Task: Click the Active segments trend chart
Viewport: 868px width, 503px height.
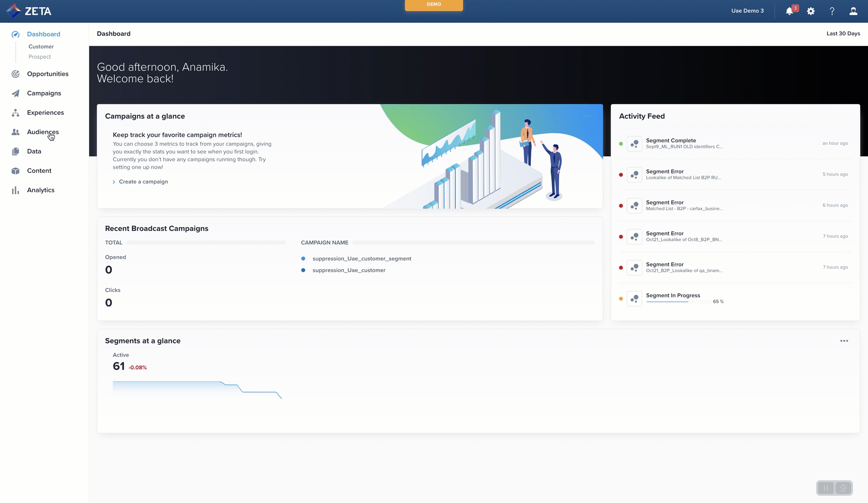Action: tap(197, 390)
